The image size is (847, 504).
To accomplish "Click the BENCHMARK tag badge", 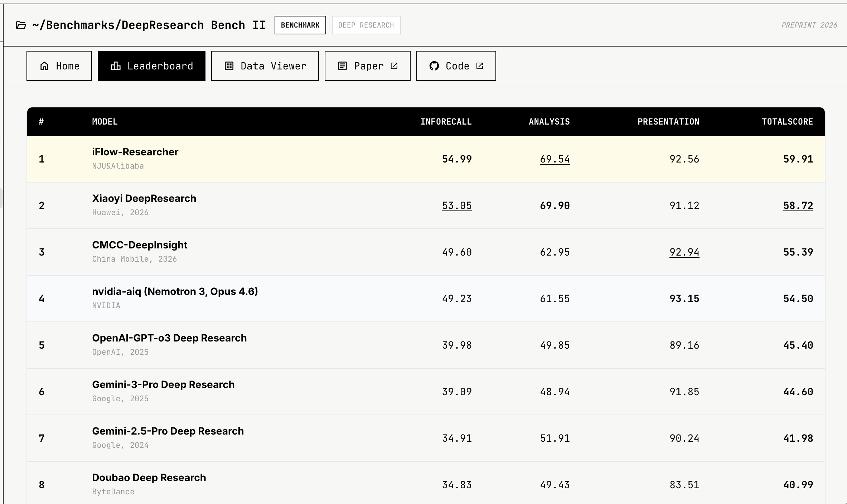I will (300, 25).
